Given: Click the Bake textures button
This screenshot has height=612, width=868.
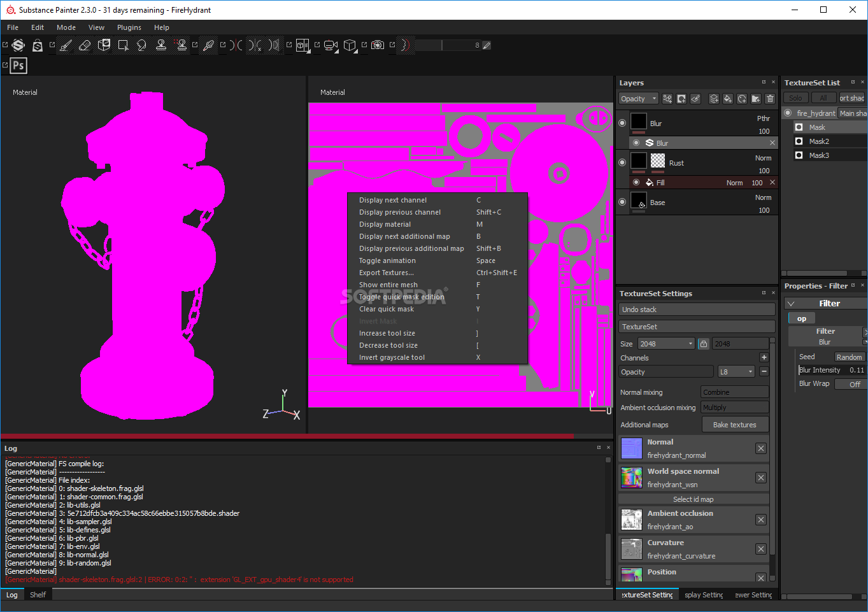Looking at the screenshot, I should pos(735,425).
